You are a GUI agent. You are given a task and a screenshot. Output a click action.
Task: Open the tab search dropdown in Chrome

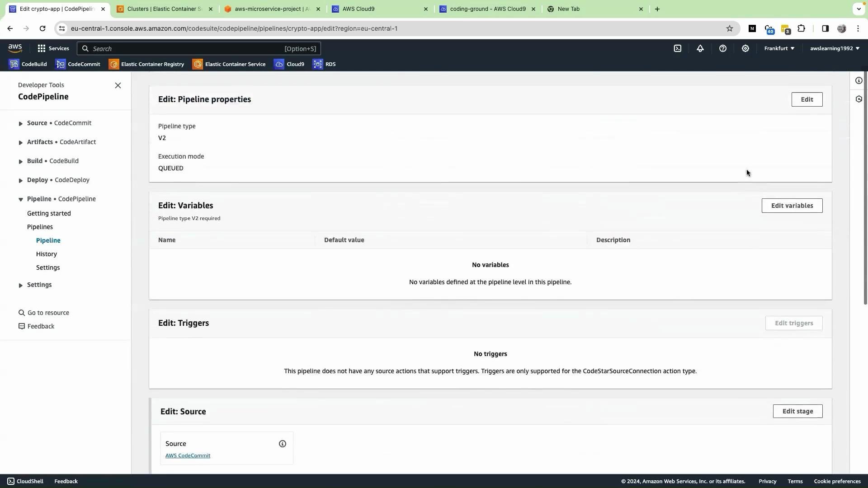click(859, 9)
